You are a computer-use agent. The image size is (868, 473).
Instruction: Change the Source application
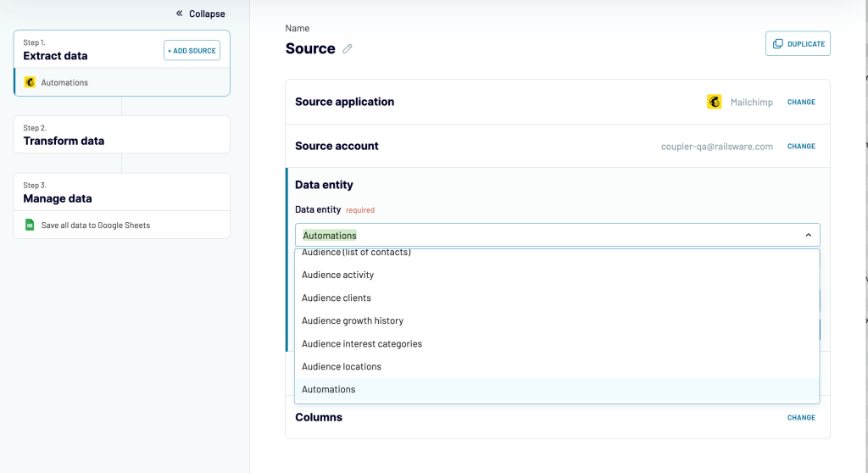[x=801, y=102]
